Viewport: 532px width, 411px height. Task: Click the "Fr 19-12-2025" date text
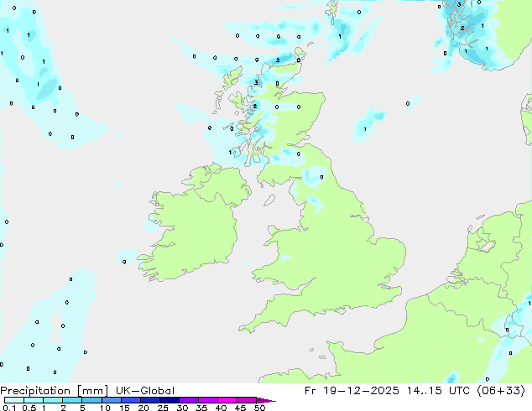click(x=352, y=391)
